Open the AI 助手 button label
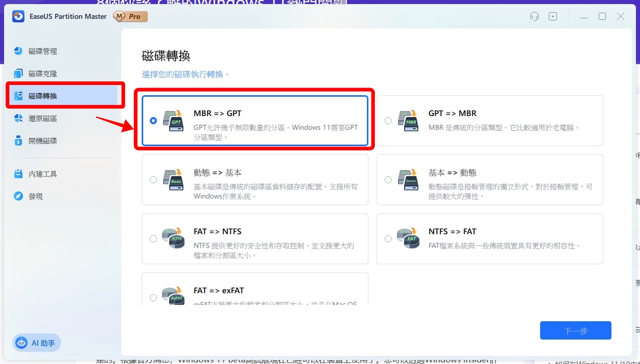Viewport: 640px width, 364px height. coord(43,343)
